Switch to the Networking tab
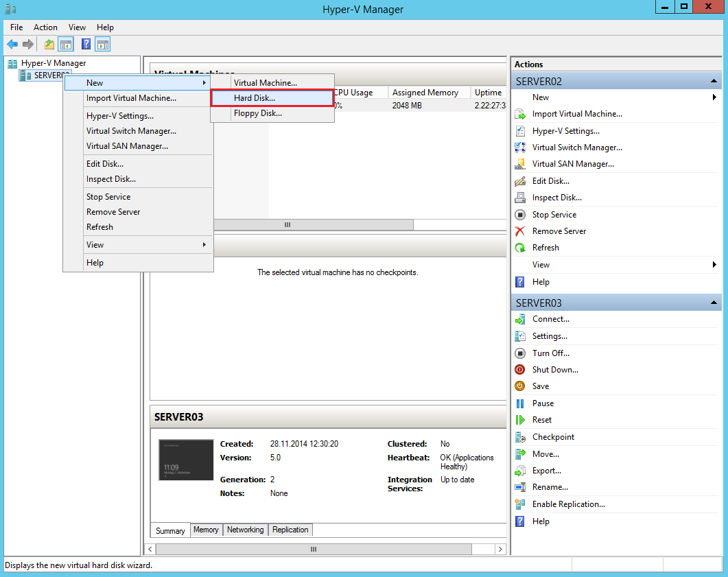Image resolution: width=728 pixels, height=577 pixels. tap(245, 530)
